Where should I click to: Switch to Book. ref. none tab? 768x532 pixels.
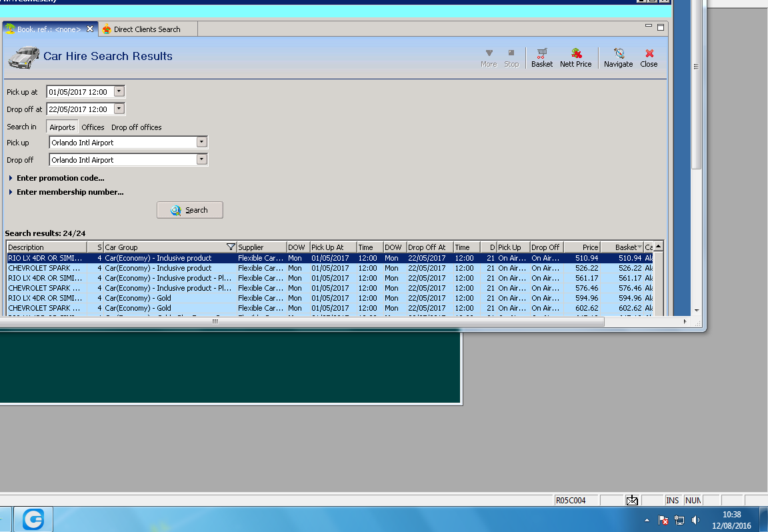(x=49, y=29)
